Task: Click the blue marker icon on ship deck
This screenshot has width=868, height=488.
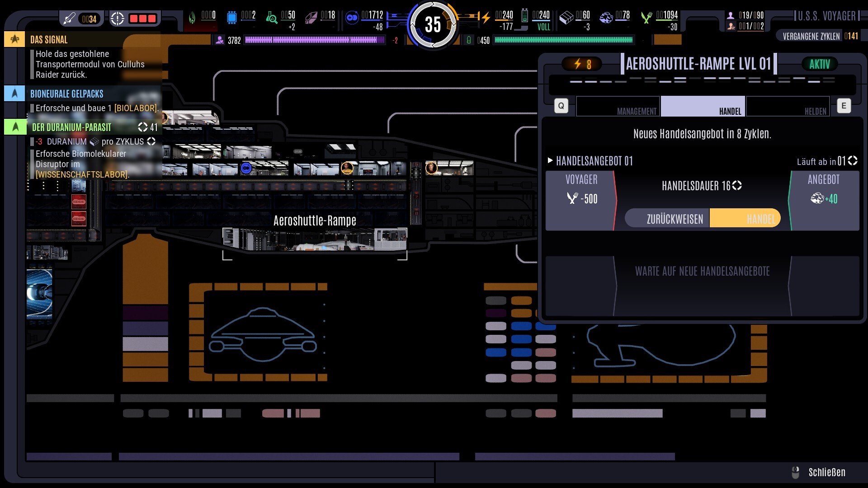Action: pos(246,169)
